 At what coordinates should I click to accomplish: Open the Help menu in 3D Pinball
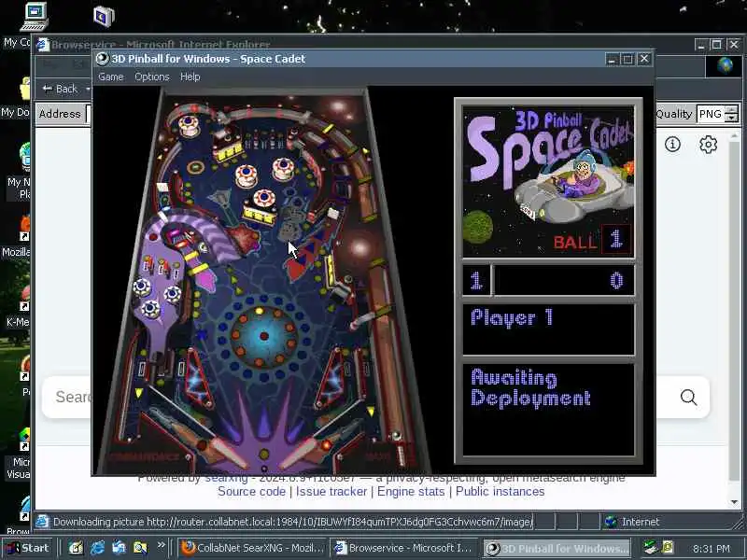point(190,77)
